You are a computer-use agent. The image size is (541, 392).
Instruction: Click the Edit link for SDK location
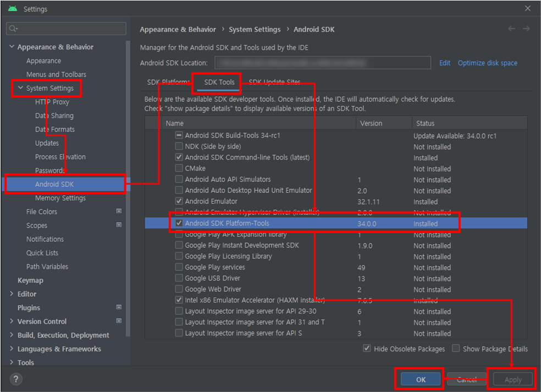(x=444, y=63)
